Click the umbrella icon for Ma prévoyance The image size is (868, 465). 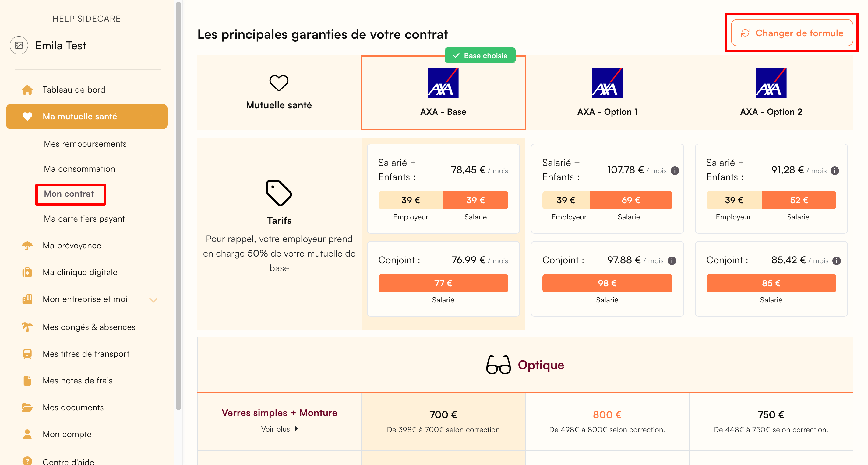click(x=27, y=246)
